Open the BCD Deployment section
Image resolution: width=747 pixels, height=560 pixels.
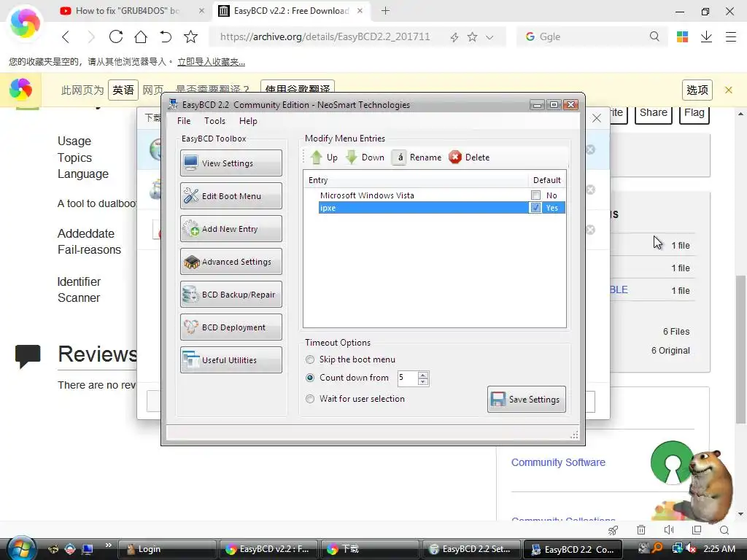231,327
